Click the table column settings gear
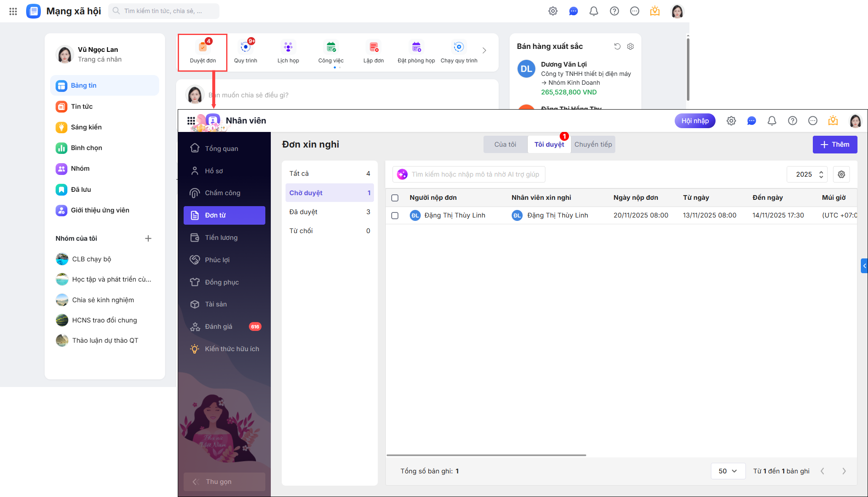The height and width of the screenshot is (497, 868). [841, 175]
